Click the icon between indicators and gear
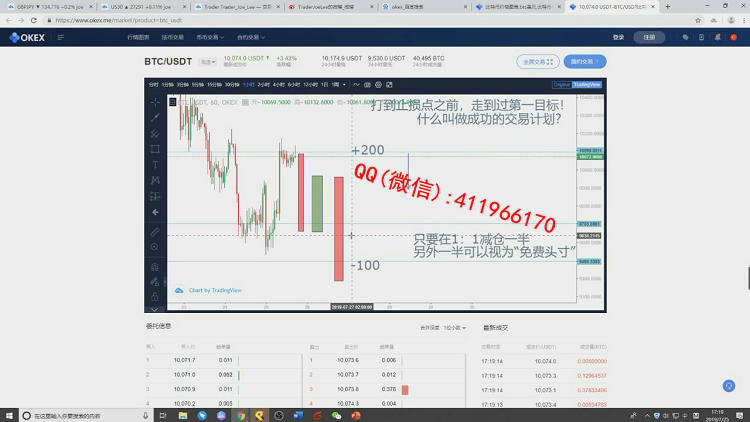This screenshot has height=422, width=750. pos(367,85)
